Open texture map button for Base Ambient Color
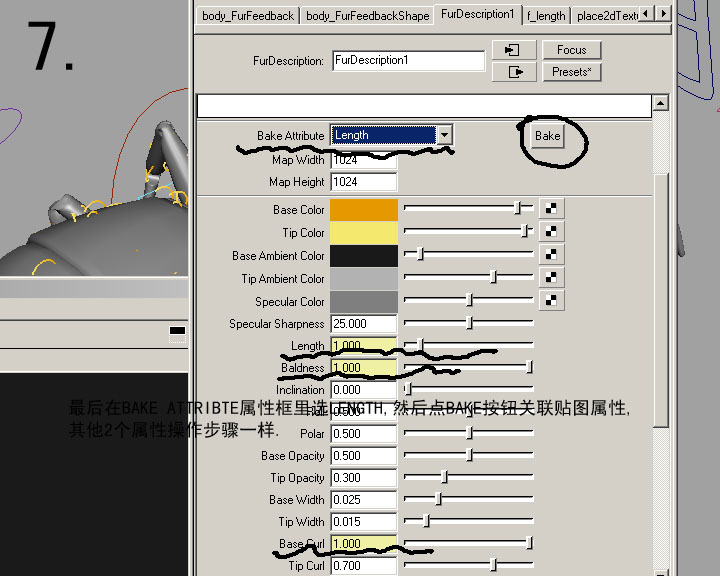 point(551,254)
